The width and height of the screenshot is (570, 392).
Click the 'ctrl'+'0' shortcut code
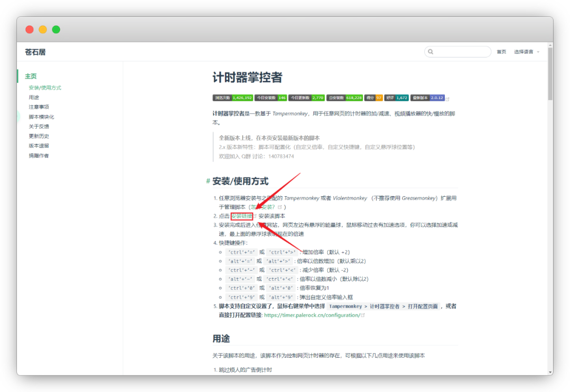pos(241,288)
